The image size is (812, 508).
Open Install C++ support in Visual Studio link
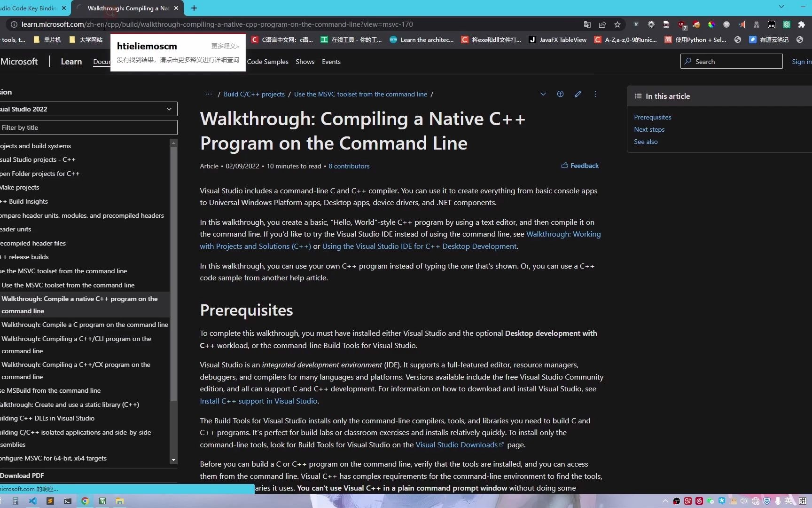pyautogui.click(x=259, y=401)
